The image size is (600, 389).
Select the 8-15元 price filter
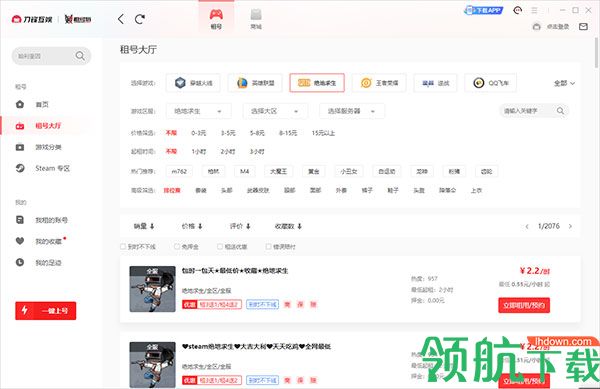point(288,133)
